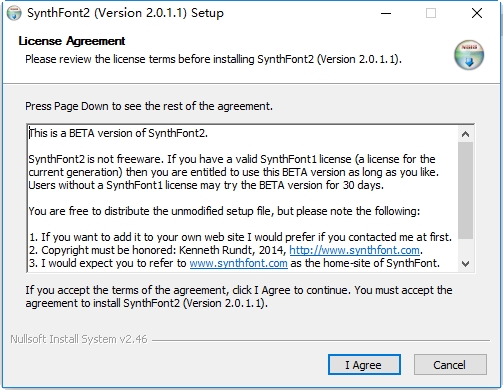
Task: Click the license scrollbar up arrow
Action: click(465, 134)
